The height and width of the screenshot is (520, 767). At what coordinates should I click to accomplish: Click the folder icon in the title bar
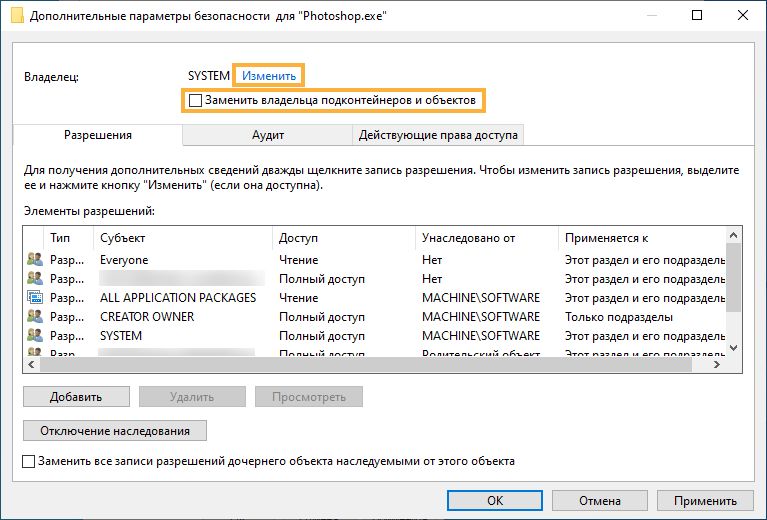(17, 15)
